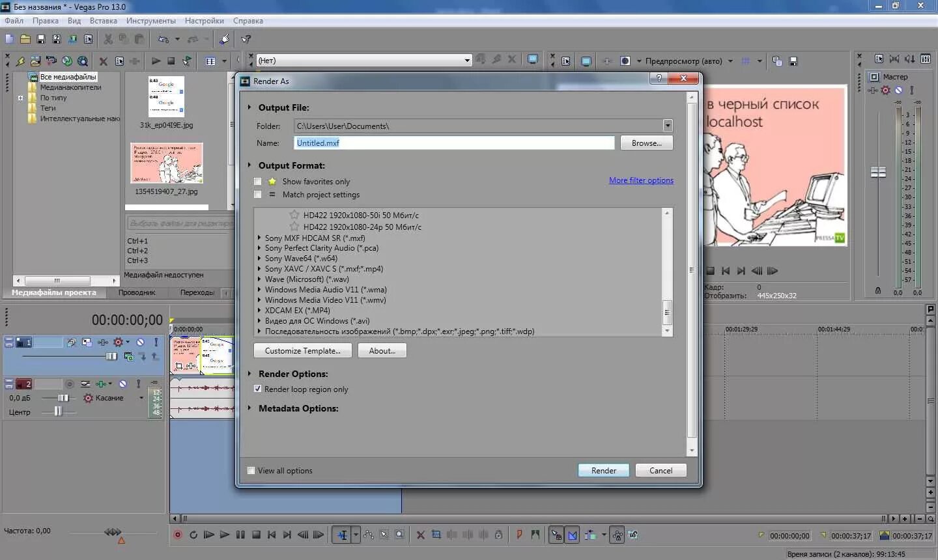This screenshot has height=560, width=938.
Task: Start media preview in Project Media panel
Action: tap(156, 61)
